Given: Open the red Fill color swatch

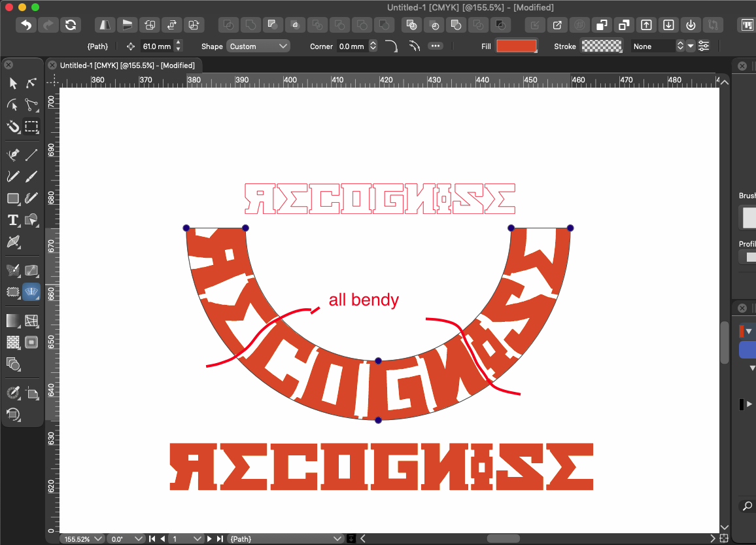Looking at the screenshot, I should pos(517,46).
